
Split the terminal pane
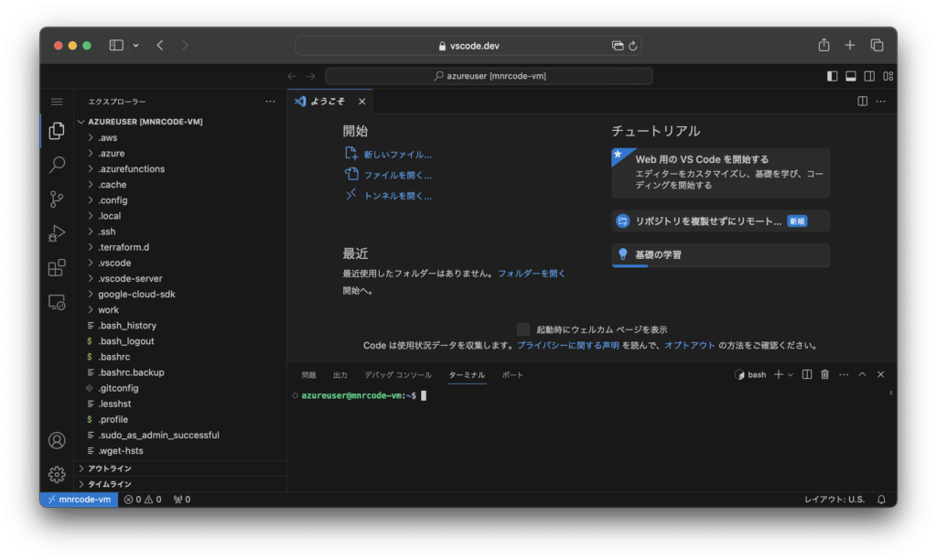point(807,375)
